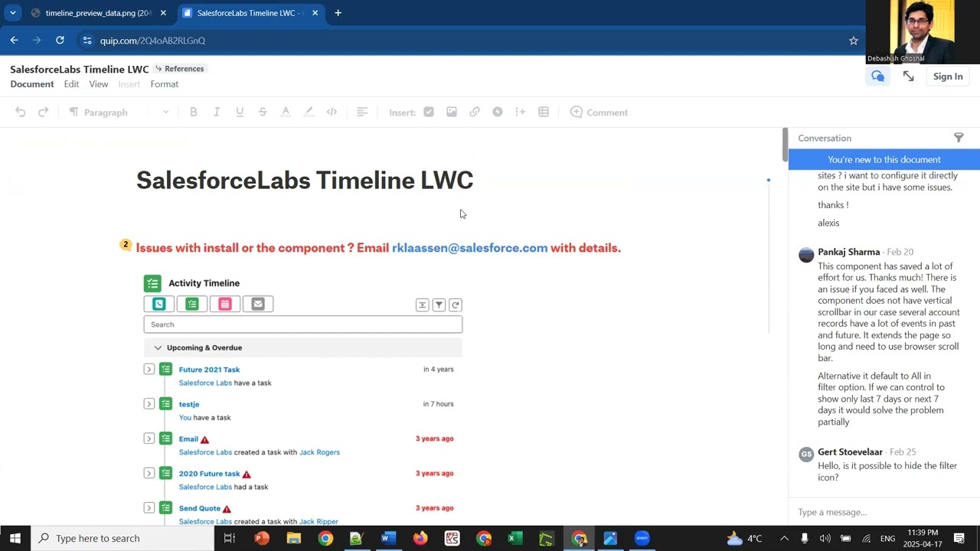Filter the Conversation panel

(959, 138)
